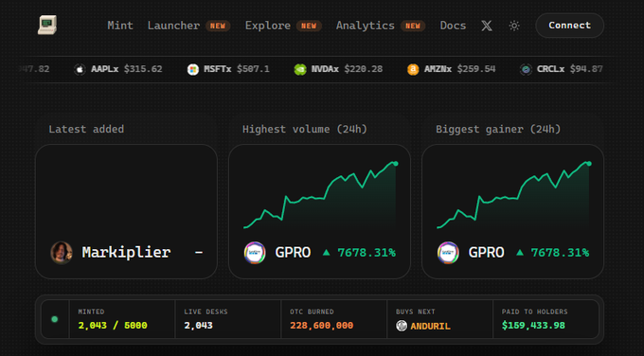Click the Highest volume price chart
The height and width of the screenshot is (356, 644).
click(x=321, y=195)
